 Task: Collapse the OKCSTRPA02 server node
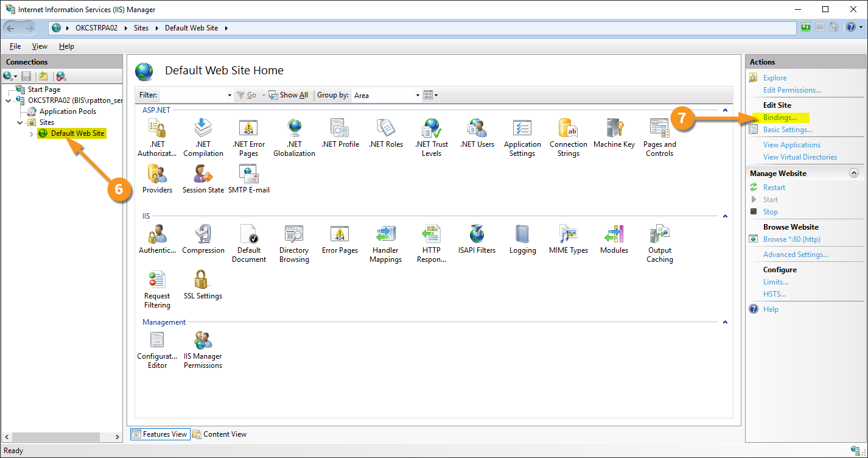[9, 100]
